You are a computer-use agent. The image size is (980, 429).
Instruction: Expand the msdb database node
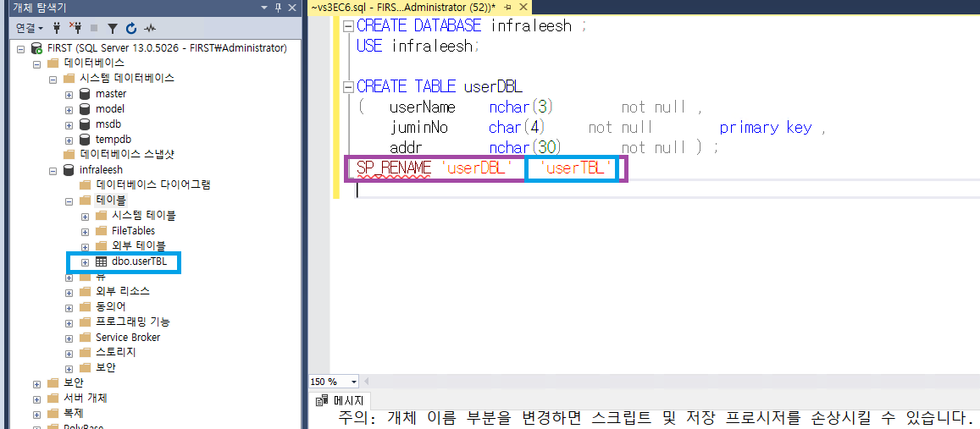coord(69,124)
